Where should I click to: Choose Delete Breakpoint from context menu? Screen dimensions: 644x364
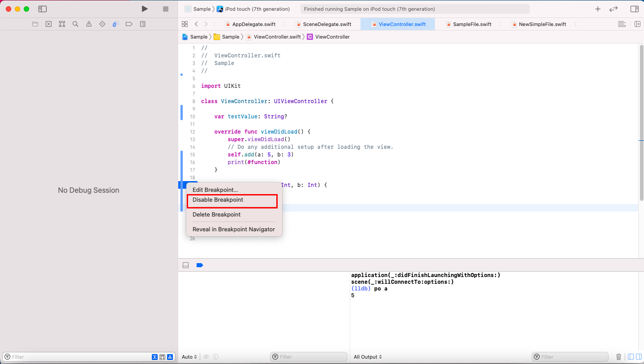tap(234, 215)
